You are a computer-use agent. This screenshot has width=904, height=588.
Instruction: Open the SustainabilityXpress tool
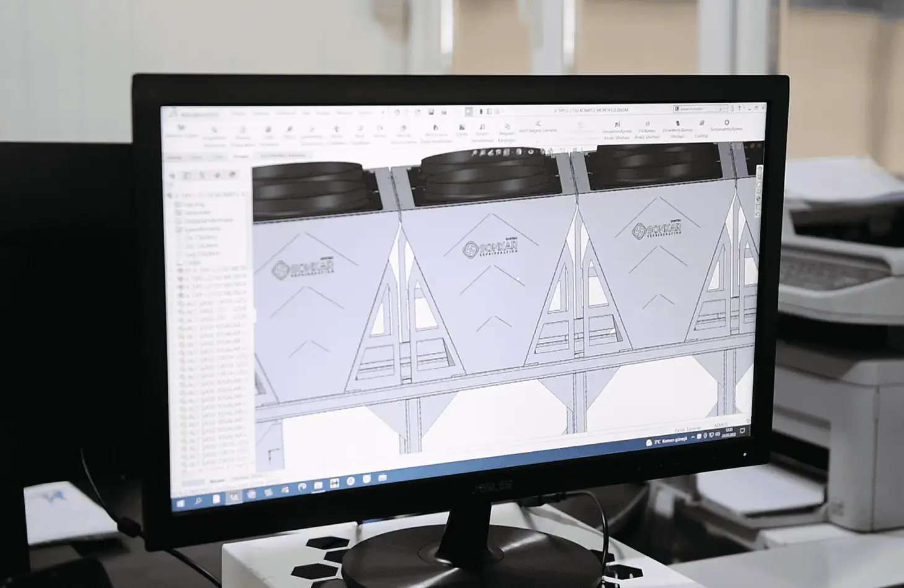coord(726,126)
